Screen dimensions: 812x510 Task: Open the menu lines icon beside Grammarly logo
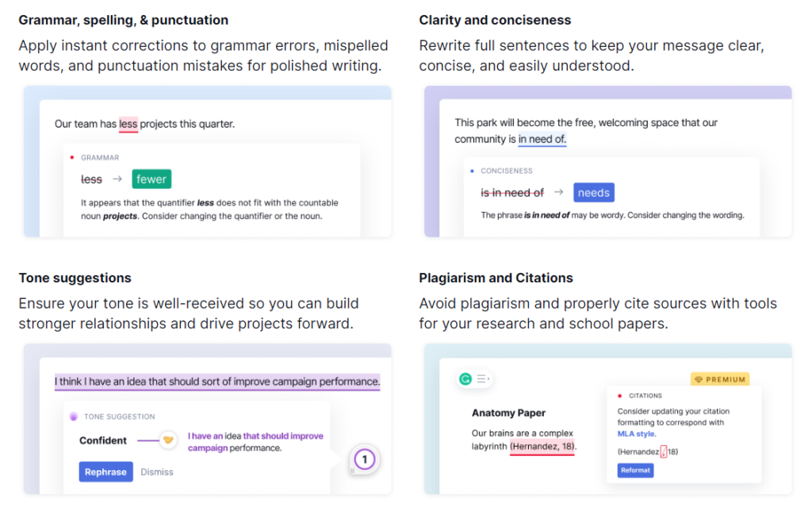pos(482,379)
